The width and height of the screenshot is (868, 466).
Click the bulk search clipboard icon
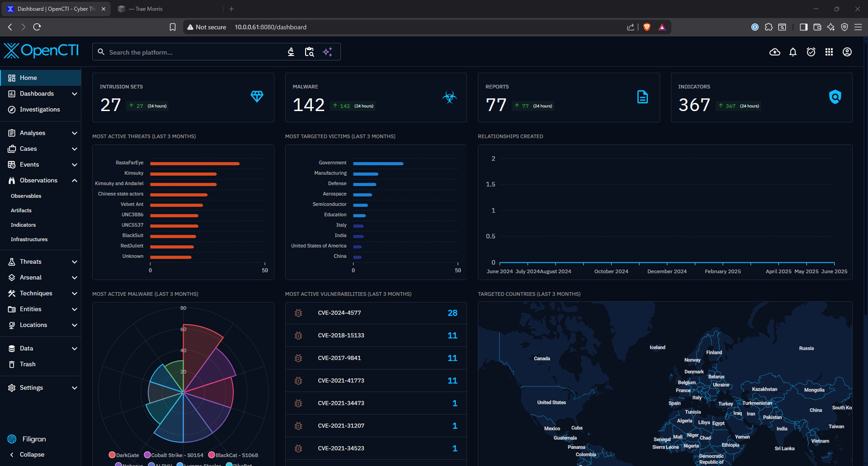pos(309,51)
